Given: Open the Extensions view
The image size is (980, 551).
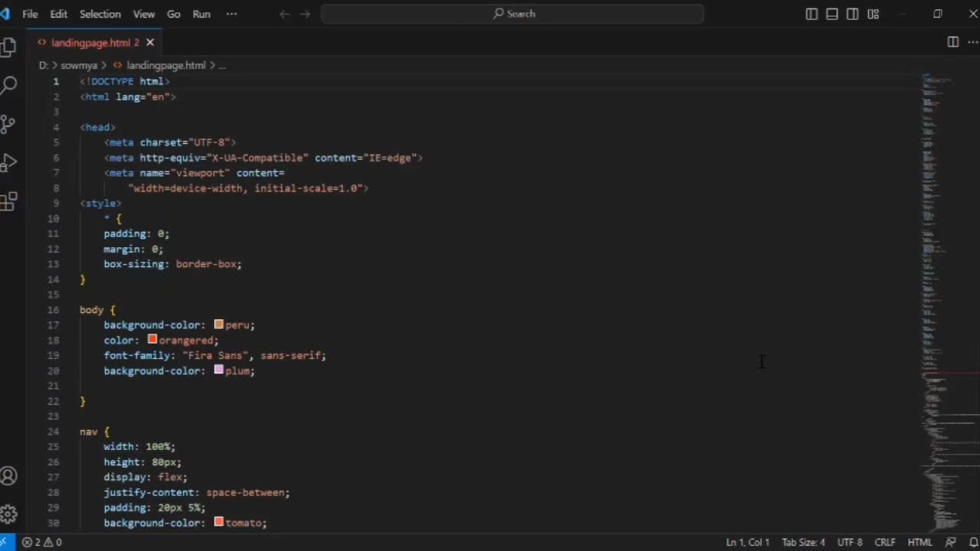Looking at the screenshot, I should (8, 202).
